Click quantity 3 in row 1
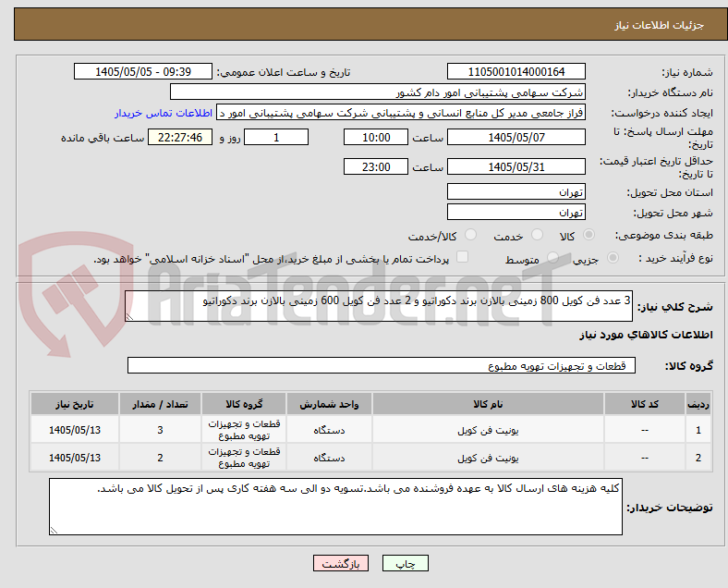728x588 pixels. pyautogui.click(x=160, y=430)
